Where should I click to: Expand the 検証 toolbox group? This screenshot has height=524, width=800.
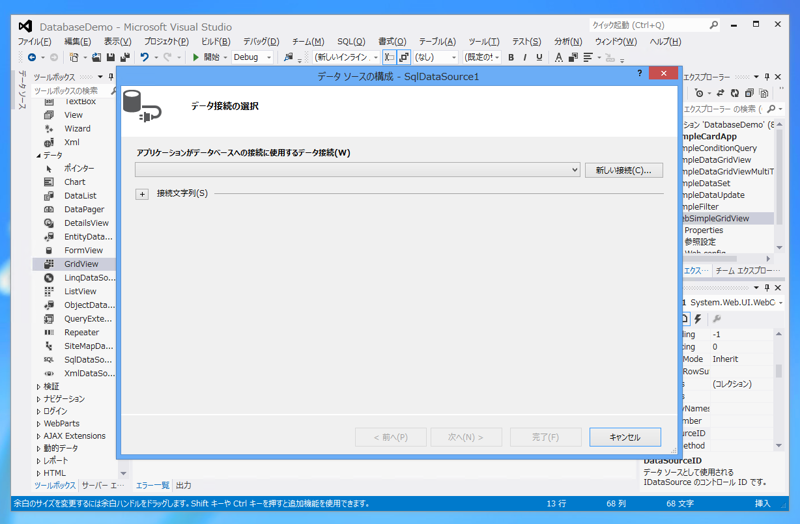[x=38, y=387]
